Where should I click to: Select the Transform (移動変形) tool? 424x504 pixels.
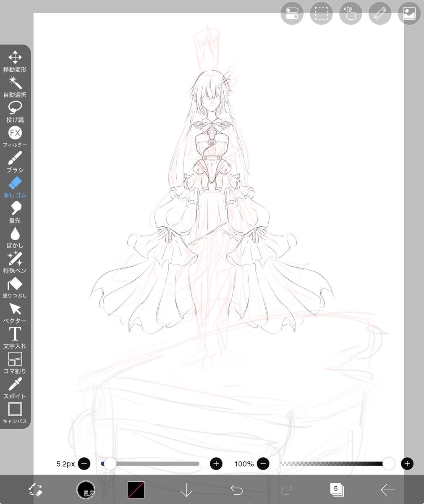(15, 61)
